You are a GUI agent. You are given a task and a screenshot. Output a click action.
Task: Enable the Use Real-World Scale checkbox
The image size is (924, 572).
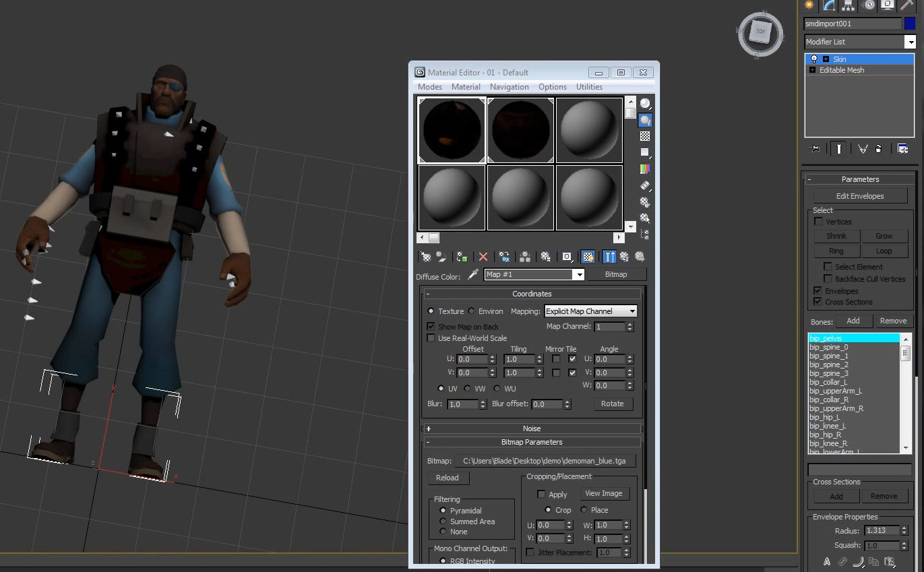tap(431, 338)
